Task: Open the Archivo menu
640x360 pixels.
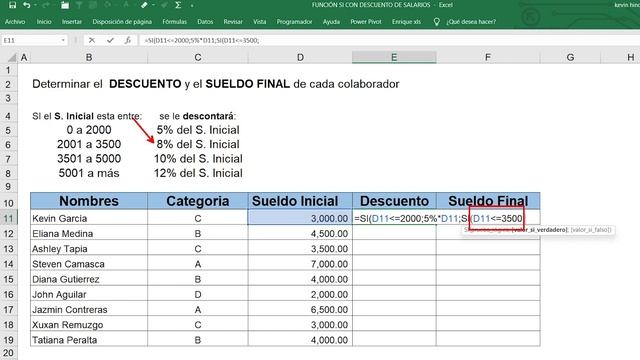Action: coord(15,22)
